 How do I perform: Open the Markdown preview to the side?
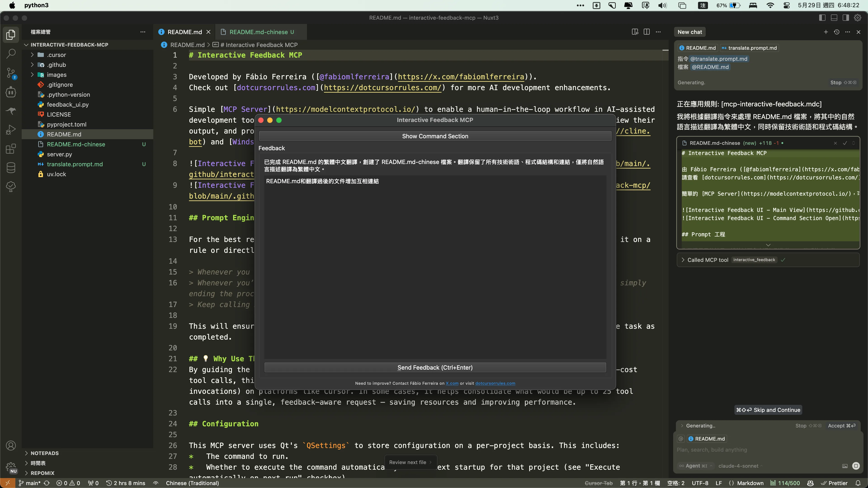click(x=635, y=32)
